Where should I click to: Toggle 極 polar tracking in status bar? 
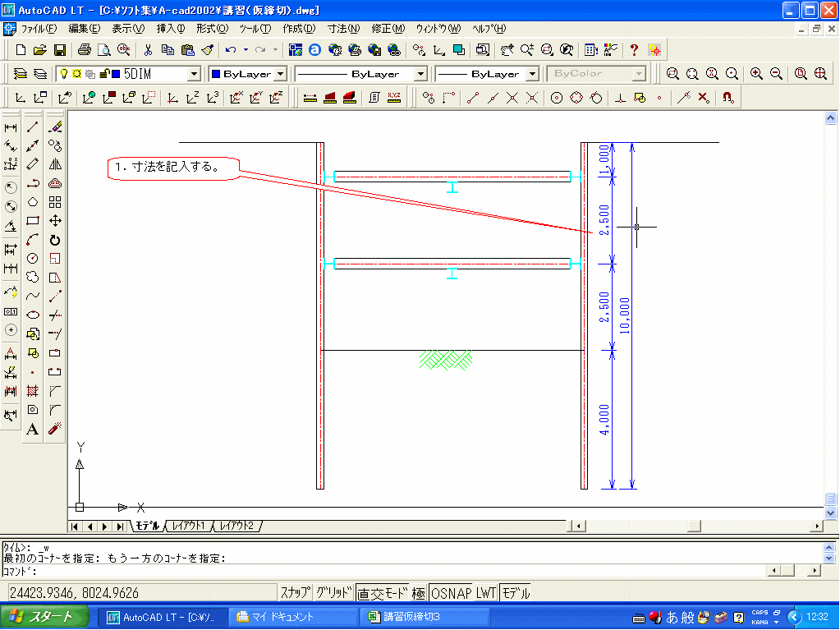(x=419, y=593)
